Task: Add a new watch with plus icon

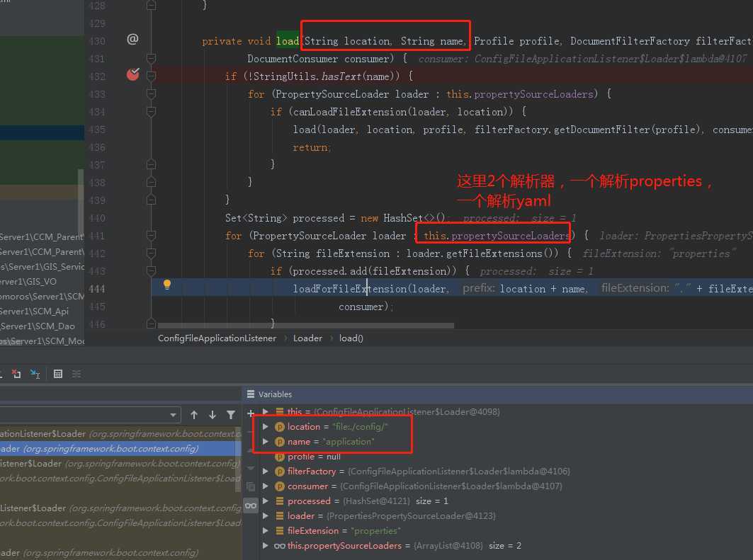Action: click(x=250, y=413)
